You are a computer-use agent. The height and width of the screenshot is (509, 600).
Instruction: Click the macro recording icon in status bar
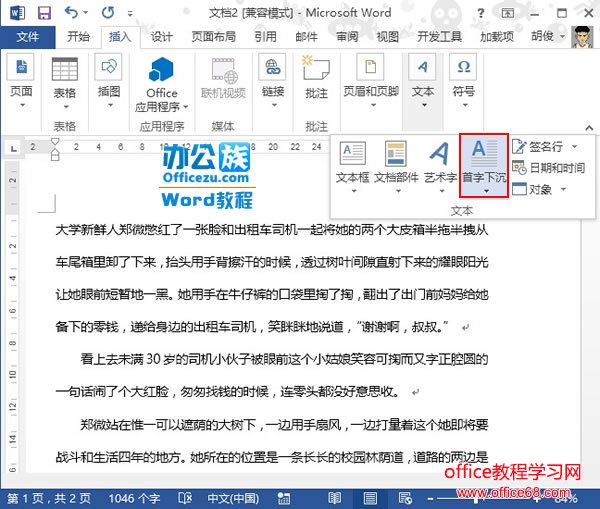point(284,498)
